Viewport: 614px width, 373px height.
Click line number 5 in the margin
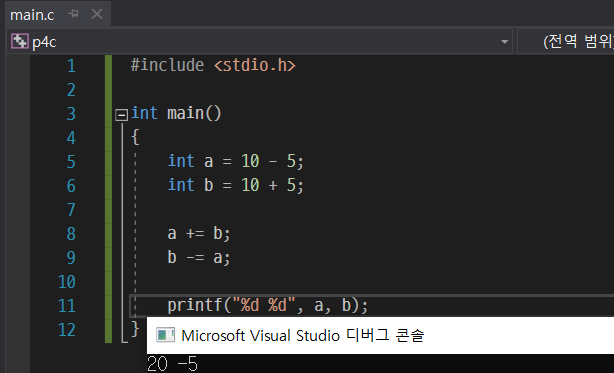point(71,162)
